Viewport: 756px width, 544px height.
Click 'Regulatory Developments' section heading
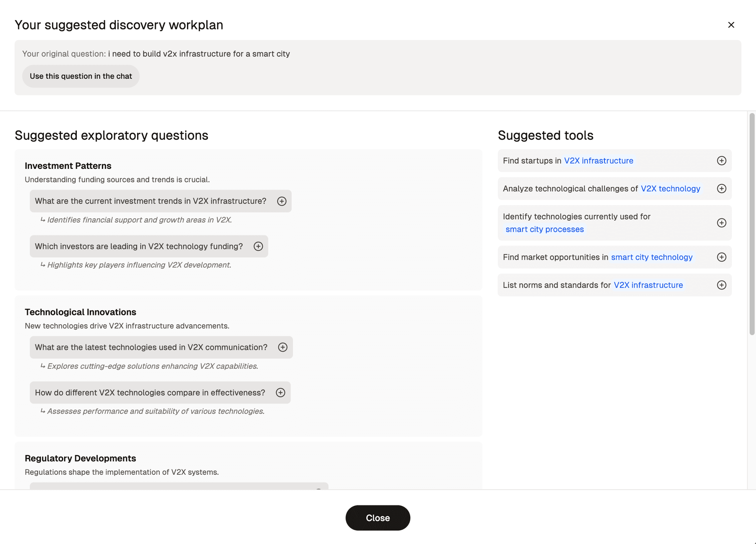(x=80, y=458)
